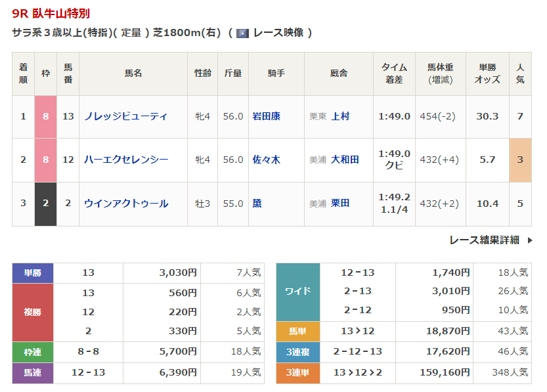Open the レース結果詳細 link

click(x=484, y=240)
